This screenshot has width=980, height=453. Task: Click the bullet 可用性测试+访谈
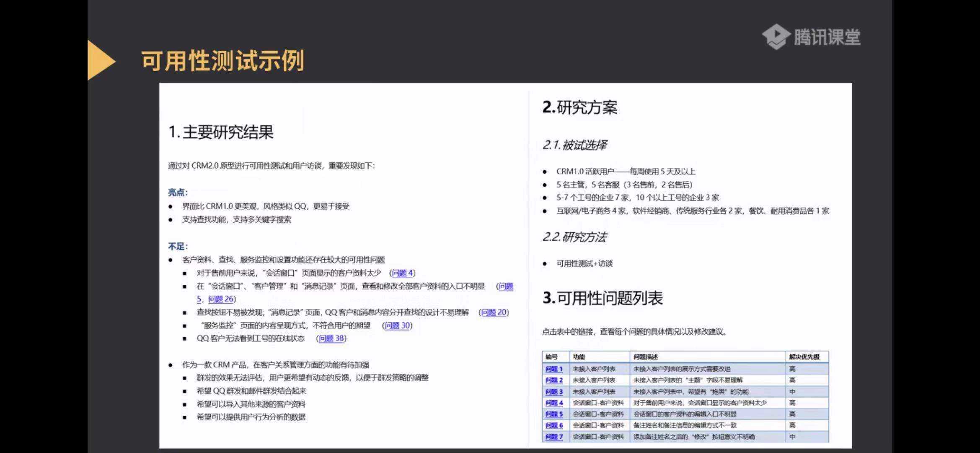[584, 263]
